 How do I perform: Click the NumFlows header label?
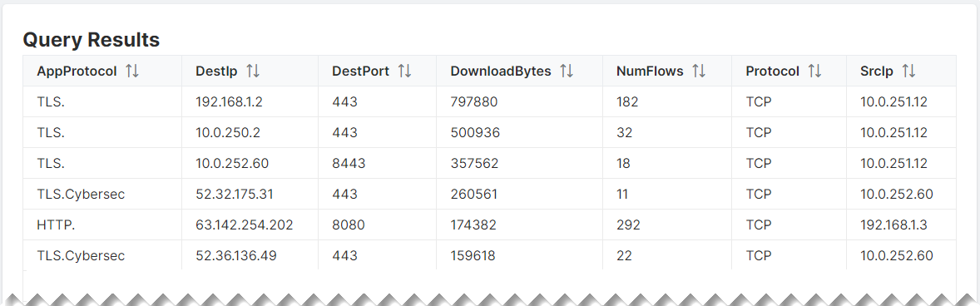click(x=650, y=72)
